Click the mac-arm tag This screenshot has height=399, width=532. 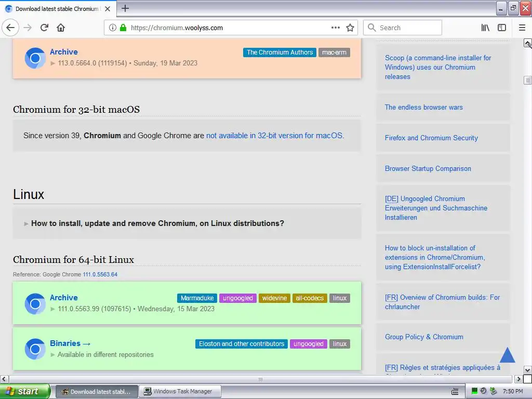click(334, 52)
